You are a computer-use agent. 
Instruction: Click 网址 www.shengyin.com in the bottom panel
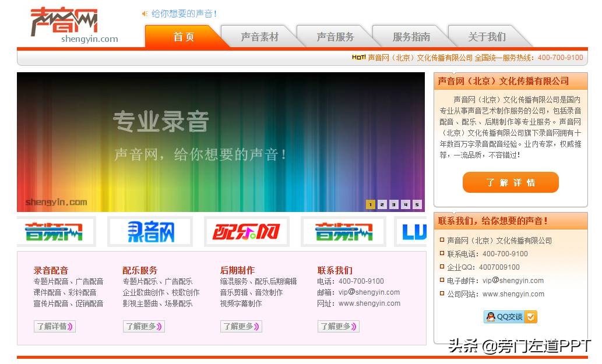point(358,303)
